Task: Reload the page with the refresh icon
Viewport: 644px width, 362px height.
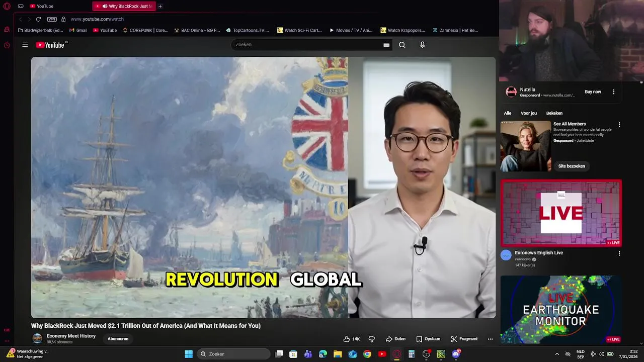Action: coord(38,19)
